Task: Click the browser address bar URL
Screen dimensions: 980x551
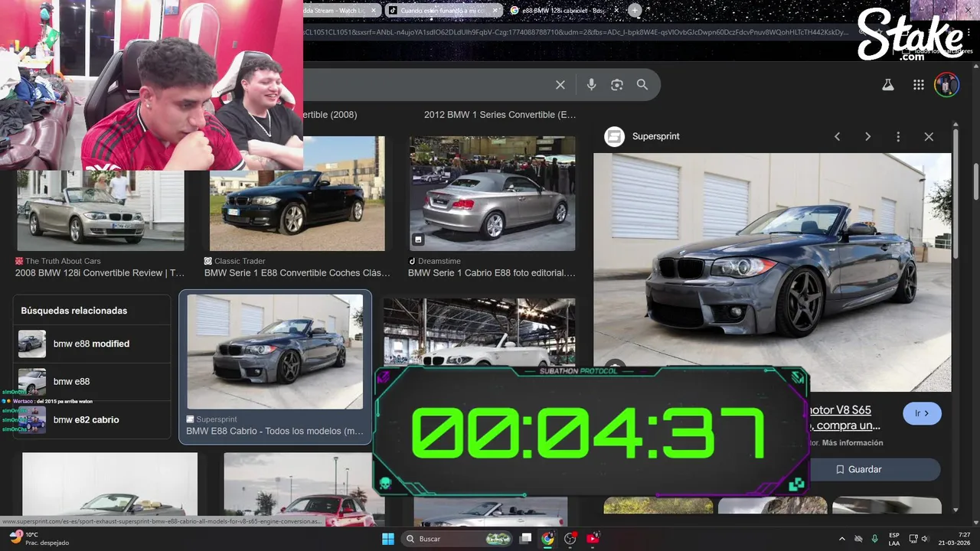Action: [574, 32]
